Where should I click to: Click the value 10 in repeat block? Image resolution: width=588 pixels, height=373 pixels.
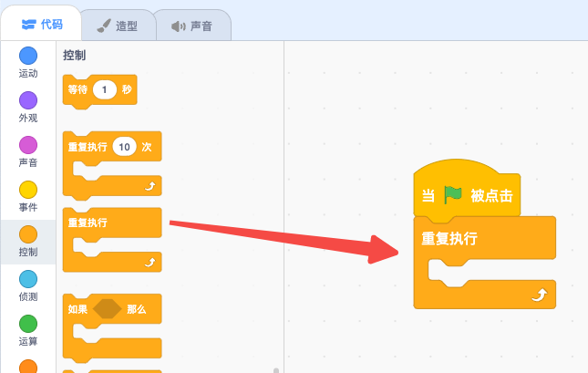pyautogui.click(x=124, y=147)
